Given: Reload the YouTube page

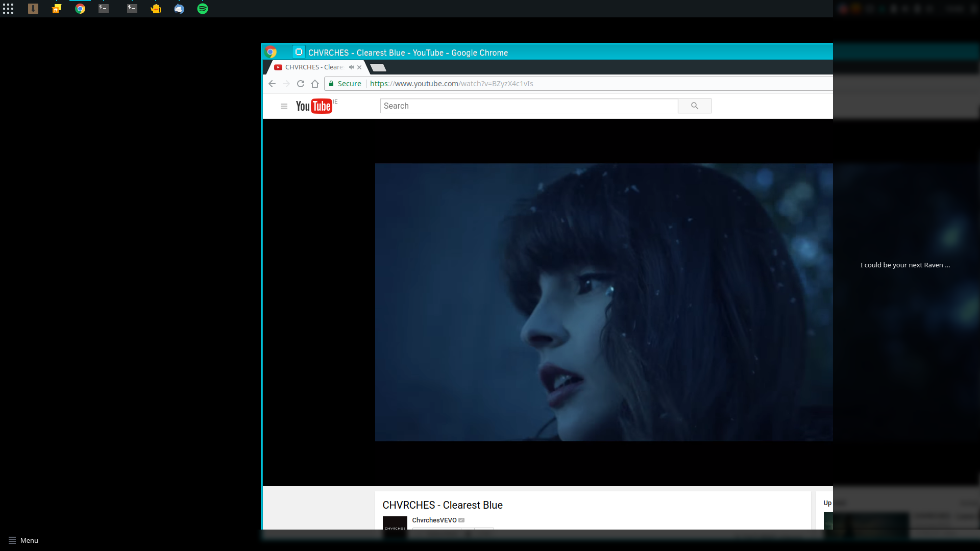Looking at the screenshot, I should tap(301, 84).
